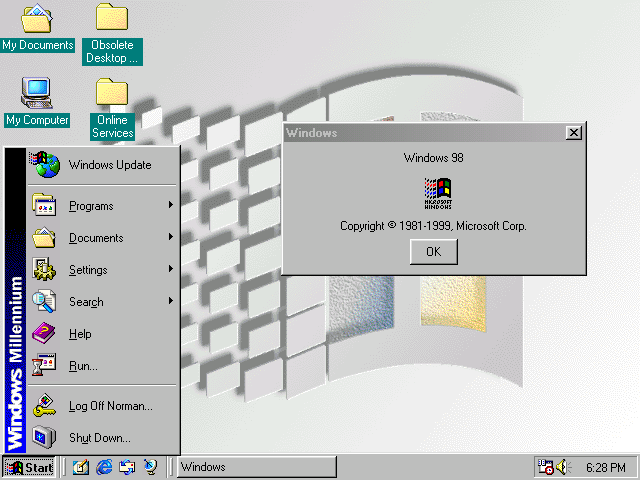The height and width of the screenshot is (480, 640).
Task: Click the Start button
Action: point(29,467)
